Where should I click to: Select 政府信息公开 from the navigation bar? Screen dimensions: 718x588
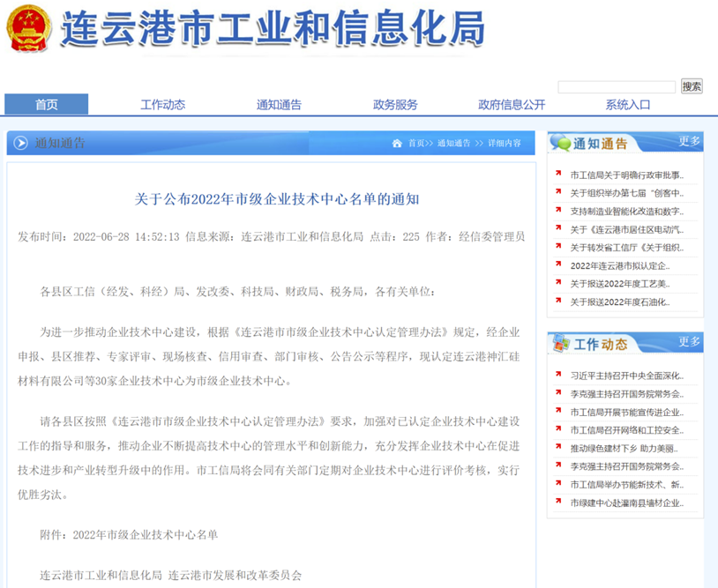(x=512, y=105)
